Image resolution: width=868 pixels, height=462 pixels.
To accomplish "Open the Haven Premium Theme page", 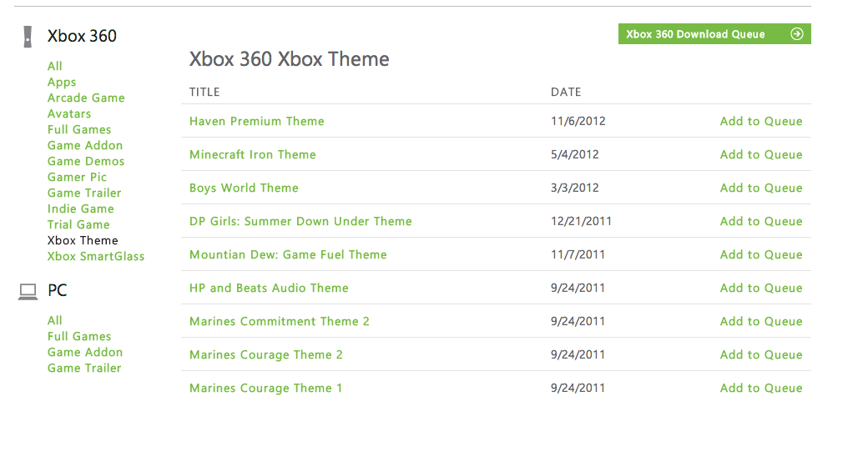I will tap(256, 121).
